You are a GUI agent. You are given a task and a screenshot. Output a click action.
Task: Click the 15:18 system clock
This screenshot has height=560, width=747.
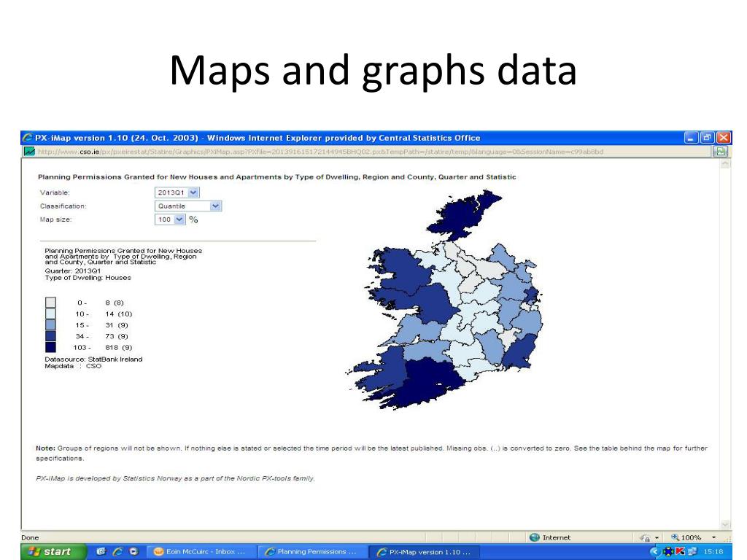coord(713,551)
